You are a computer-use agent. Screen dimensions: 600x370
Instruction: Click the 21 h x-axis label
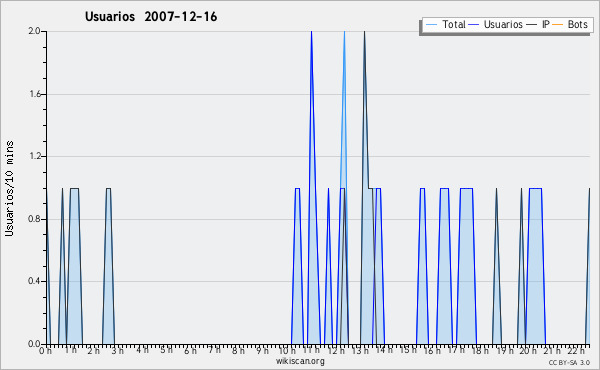[x=552, y=351]
